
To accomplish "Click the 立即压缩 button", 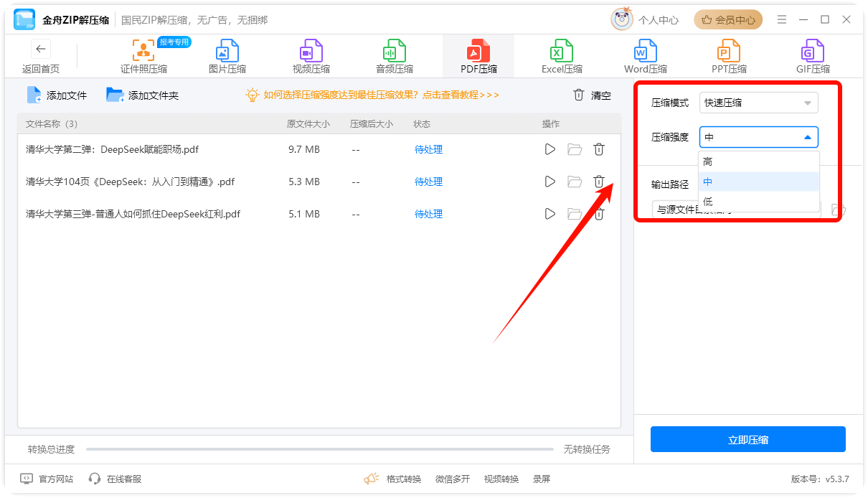I will point(748,440).
